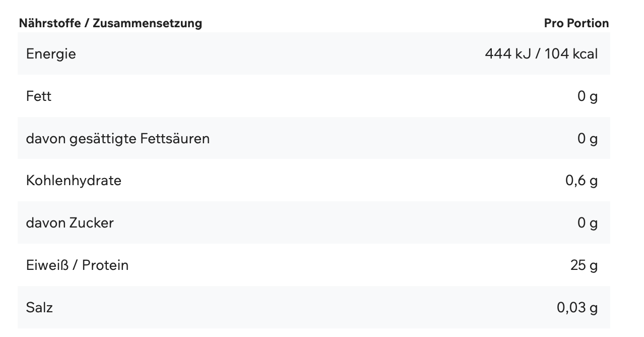
Task: Click the 0 g value for Zucker
Action: point(588,223)
